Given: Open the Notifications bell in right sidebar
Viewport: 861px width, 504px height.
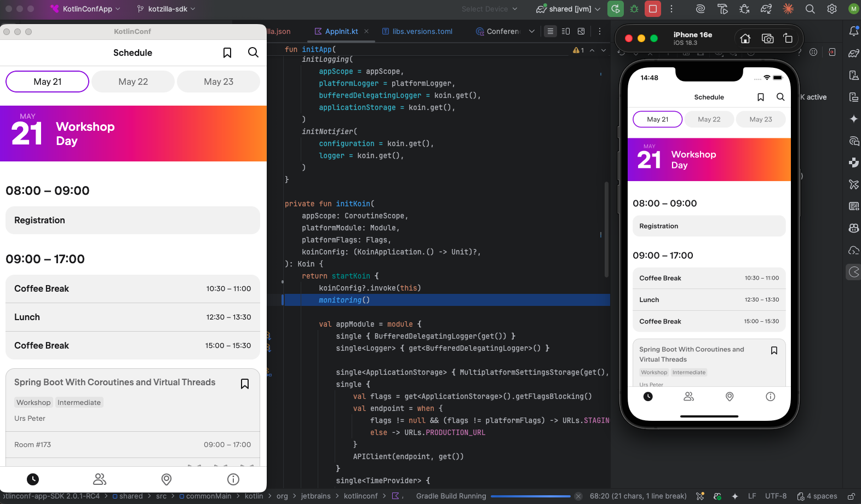Looking at the screenshot, I should click(x=853, y=31).
